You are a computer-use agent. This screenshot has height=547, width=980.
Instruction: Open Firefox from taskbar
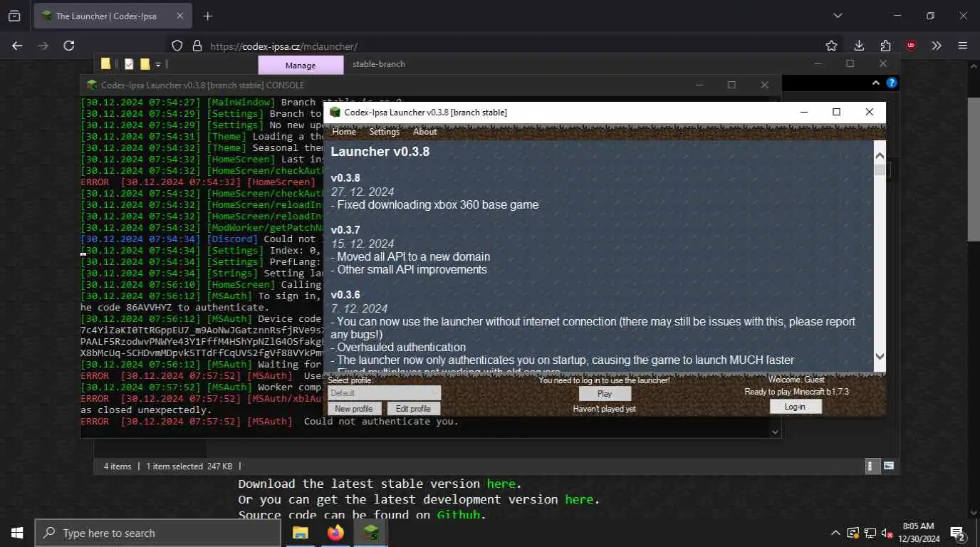coord(335,533)
